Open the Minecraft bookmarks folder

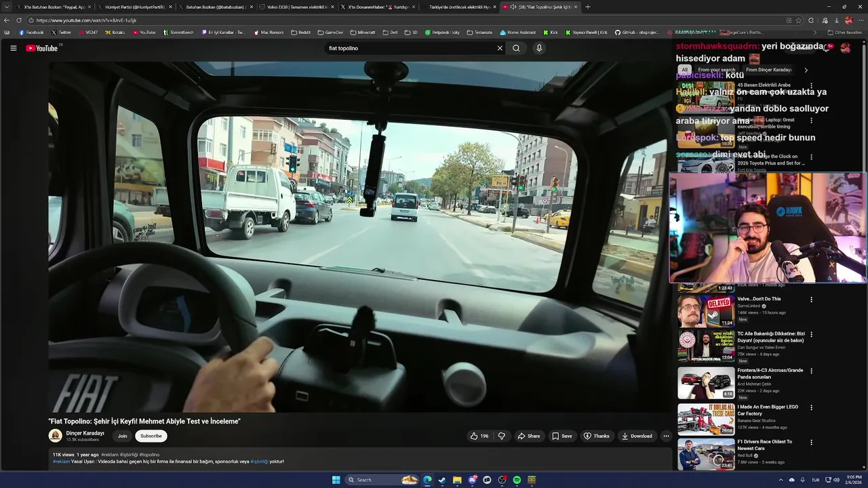tap(363, 33)
